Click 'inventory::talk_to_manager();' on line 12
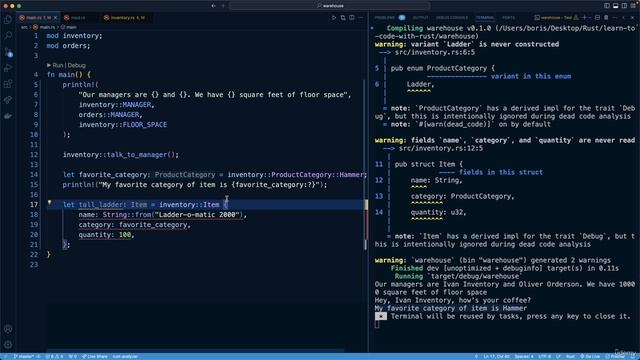This screenshot has width=640, height=360. [x=121, y=155]
